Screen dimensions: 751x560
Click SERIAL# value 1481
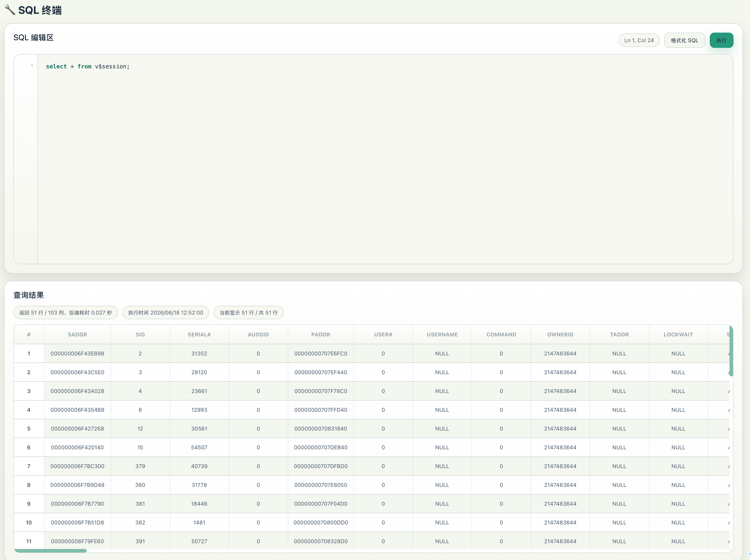tap(199, 523)
